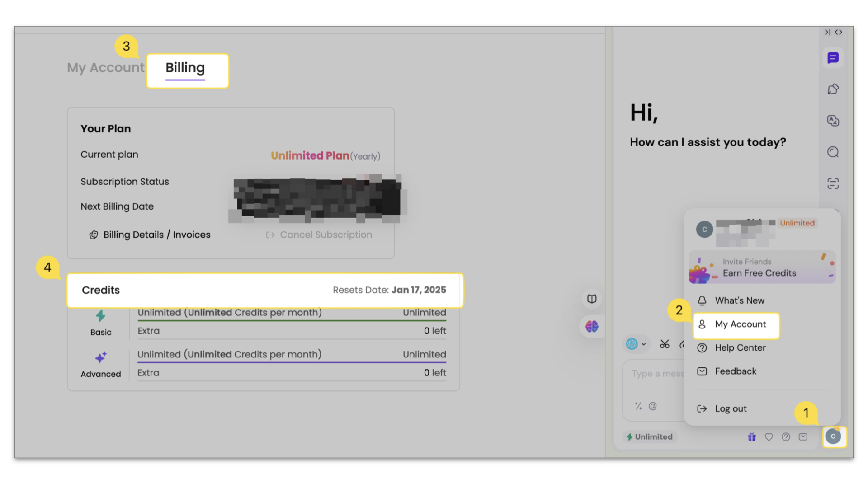Click 'How can I assist you today?' text

tap(708, 142)
